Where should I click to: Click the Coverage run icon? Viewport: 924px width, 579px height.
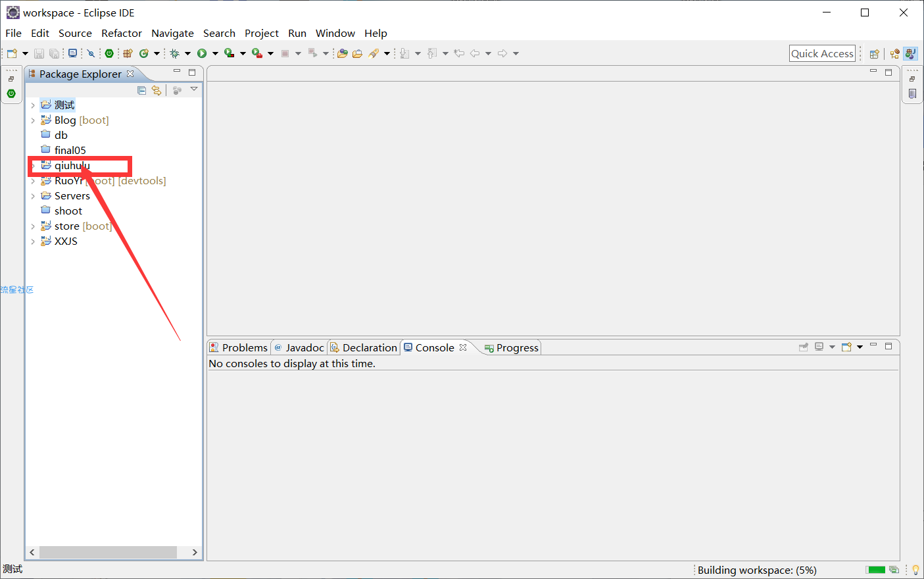(x=229, y=53)
